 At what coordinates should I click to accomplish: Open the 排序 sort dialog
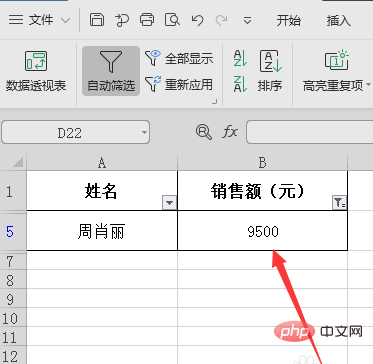pyautogui.click(x=270, y=71)
